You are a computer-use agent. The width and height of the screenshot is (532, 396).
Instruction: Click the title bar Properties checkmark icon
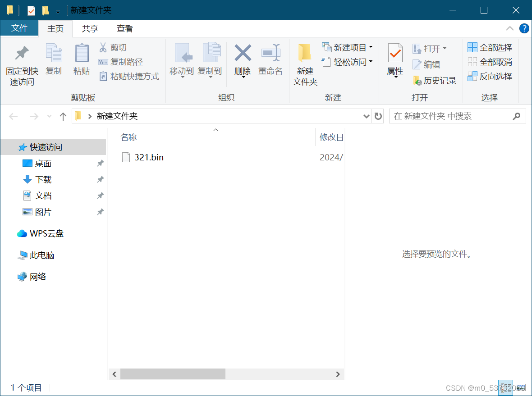(x=31, y=10)
